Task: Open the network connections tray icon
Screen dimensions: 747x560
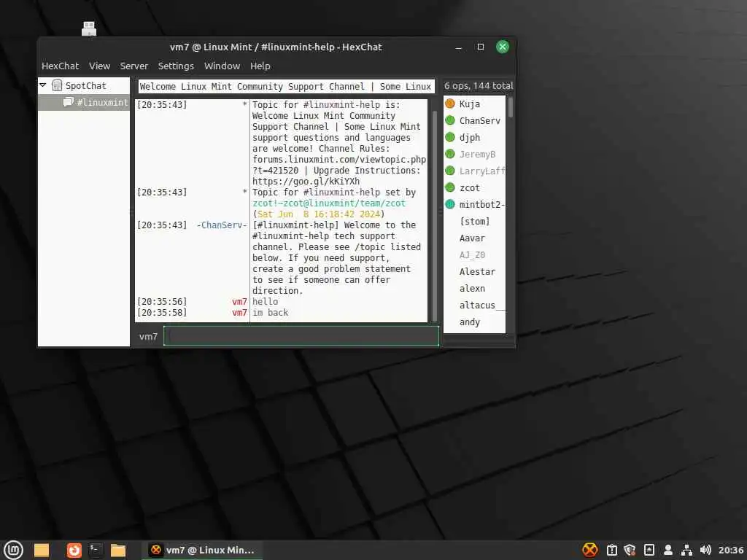Action: click(x=686, y=550)
